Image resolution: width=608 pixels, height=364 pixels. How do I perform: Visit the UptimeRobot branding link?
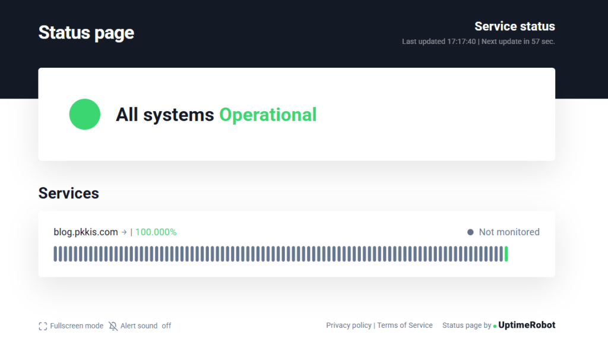(527, 325)
